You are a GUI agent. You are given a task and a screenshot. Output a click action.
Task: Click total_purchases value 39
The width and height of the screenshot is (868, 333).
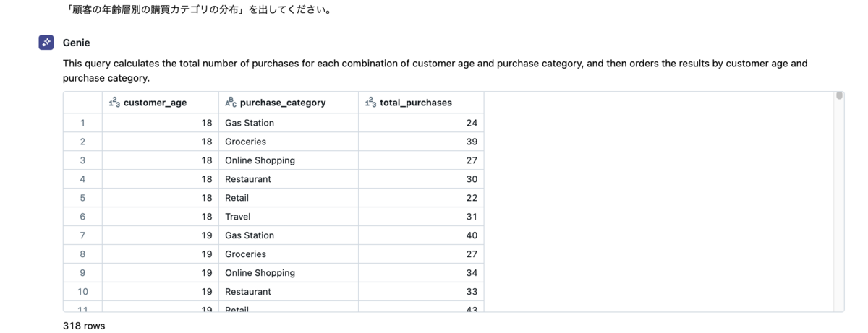pos(421,142)
